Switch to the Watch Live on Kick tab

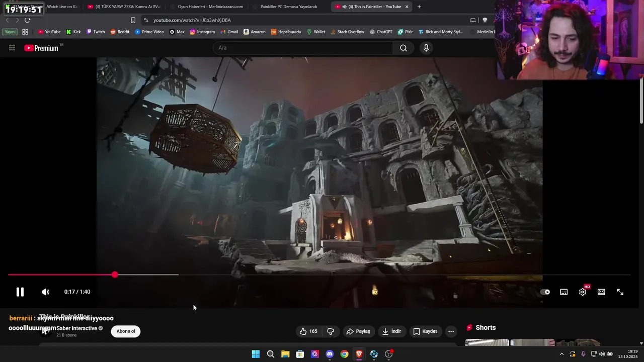(62, 7)
